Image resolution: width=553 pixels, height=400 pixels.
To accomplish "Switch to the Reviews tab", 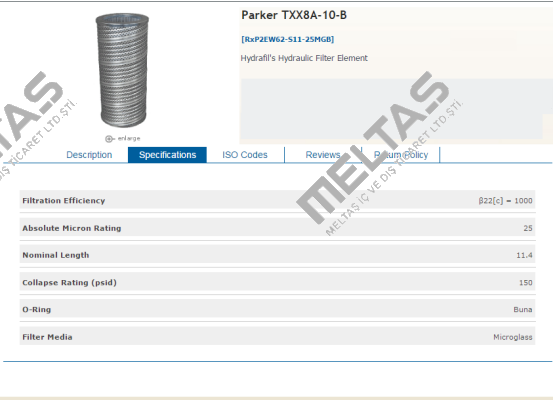I will coord(323,155).
